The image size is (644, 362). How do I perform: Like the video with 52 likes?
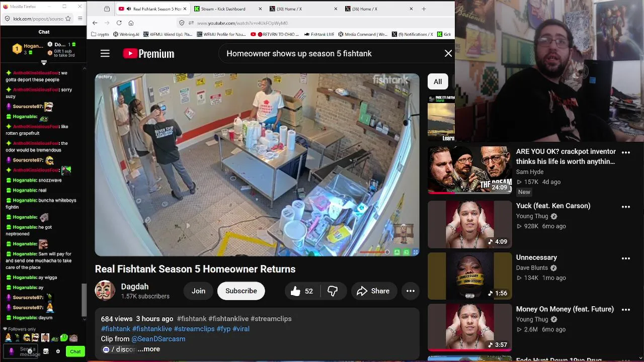(302, 291)
